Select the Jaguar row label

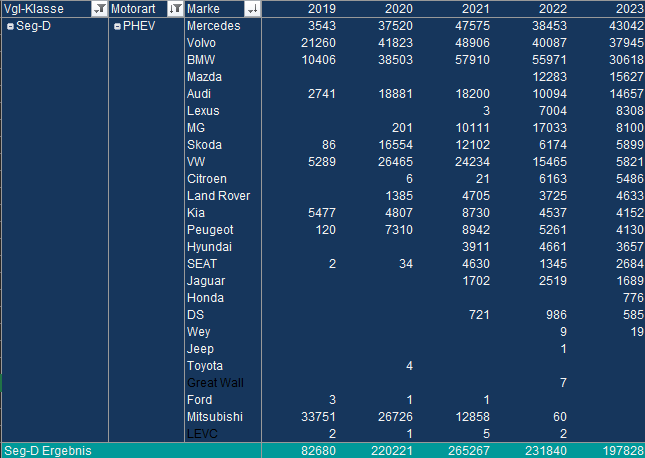click(206, 281)
